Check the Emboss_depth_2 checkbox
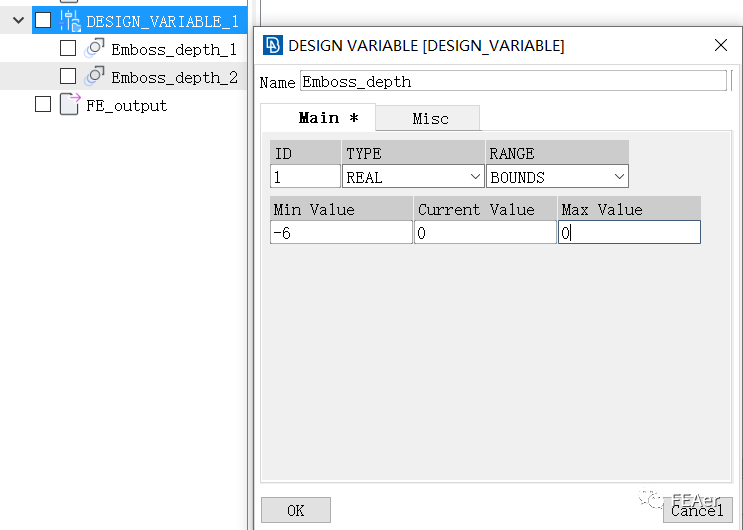Viewport: 743px width, 530px height. click(x=68, y=76)
